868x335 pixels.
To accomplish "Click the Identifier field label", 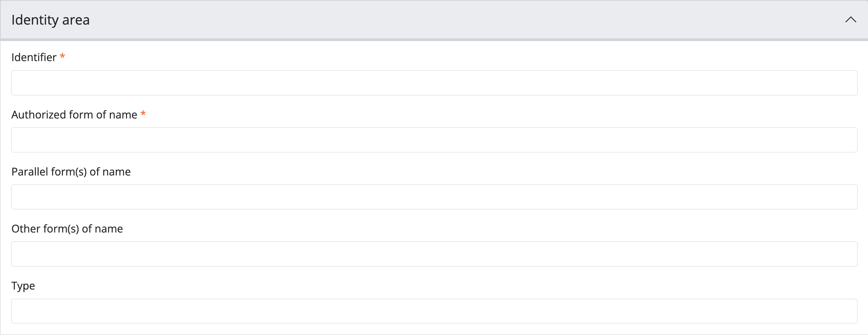I will click(34, 57).
